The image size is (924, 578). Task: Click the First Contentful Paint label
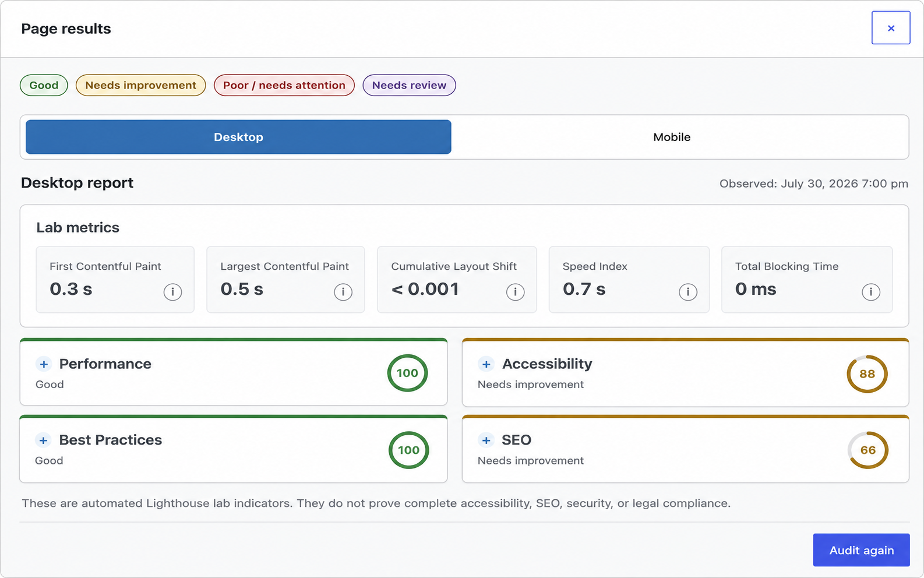(105, 266)
